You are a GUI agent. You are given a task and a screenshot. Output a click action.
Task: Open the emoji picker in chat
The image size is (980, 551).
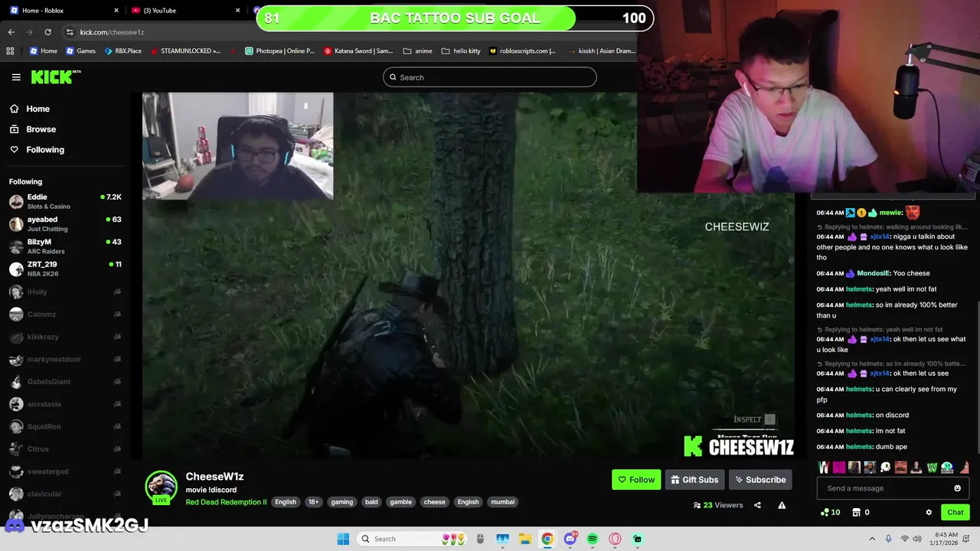(957, 488)
